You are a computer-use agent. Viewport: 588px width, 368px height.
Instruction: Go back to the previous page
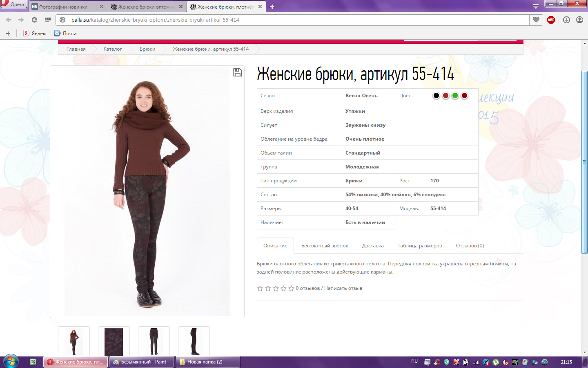click(9, 20)
